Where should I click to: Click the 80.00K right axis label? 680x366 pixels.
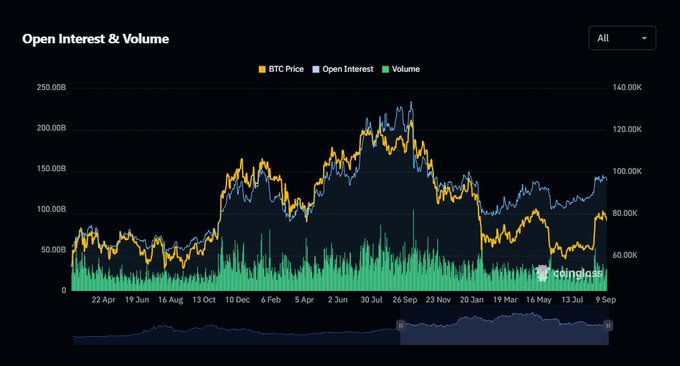pos(625,213)
